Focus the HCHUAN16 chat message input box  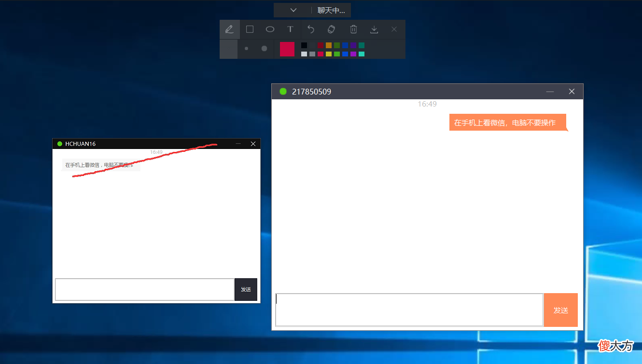click(x=145, y=289)
